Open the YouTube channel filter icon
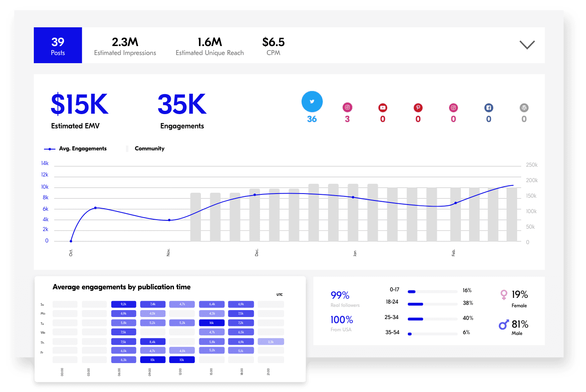The width and height of the screenshot is (586, 392). click(383, 107)
